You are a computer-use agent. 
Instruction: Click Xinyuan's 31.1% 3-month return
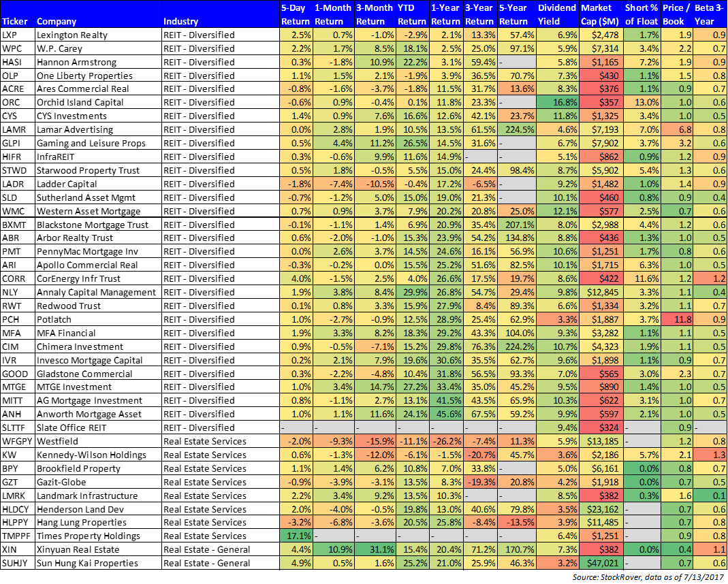tap(374, 550)
